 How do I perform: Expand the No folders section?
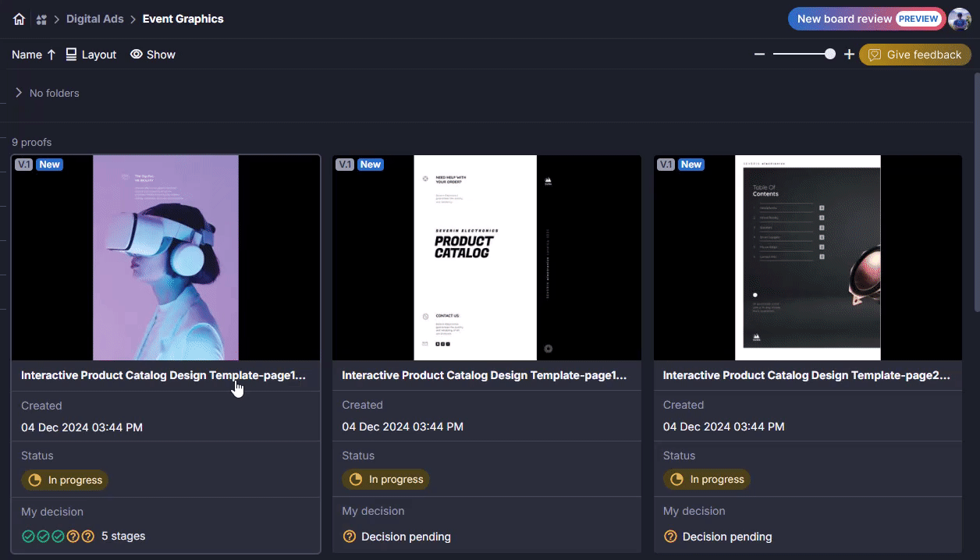coord(19,93)
